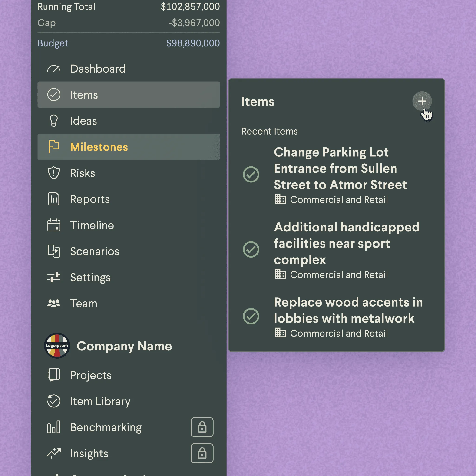Click the lock badge next to Benchmarking
The width and height of the screenshot is (476, 476).
click(x=202, y=427)
